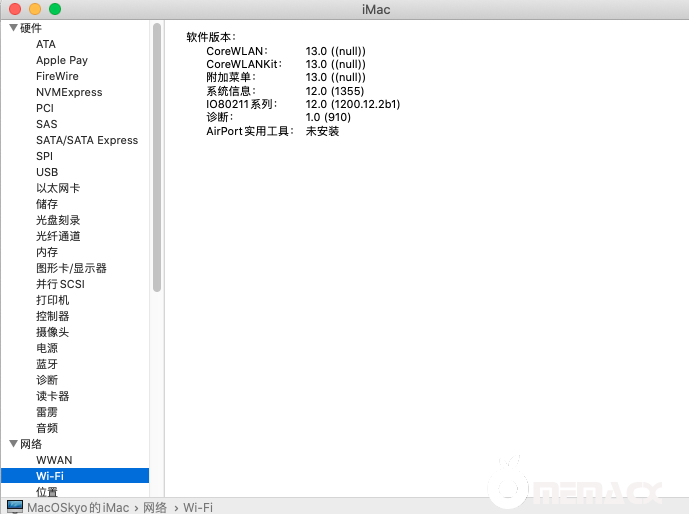Select 位置 under the network section

pos(47,492)
